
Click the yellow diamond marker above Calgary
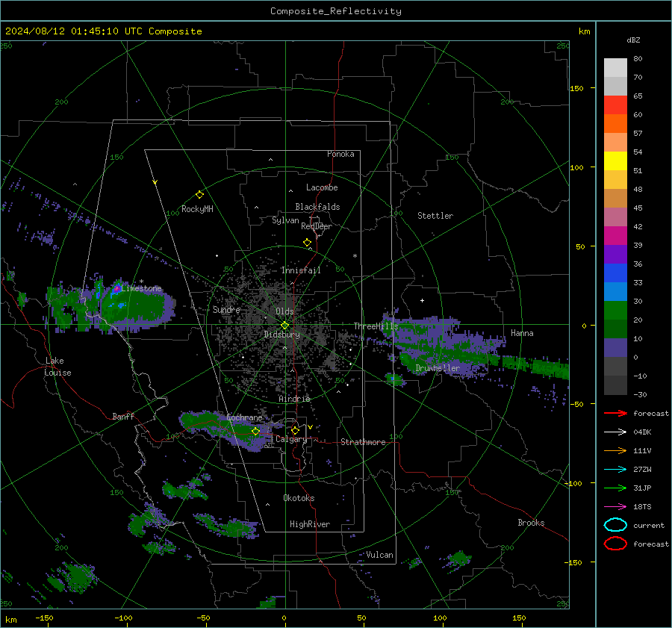click(295, 430)
